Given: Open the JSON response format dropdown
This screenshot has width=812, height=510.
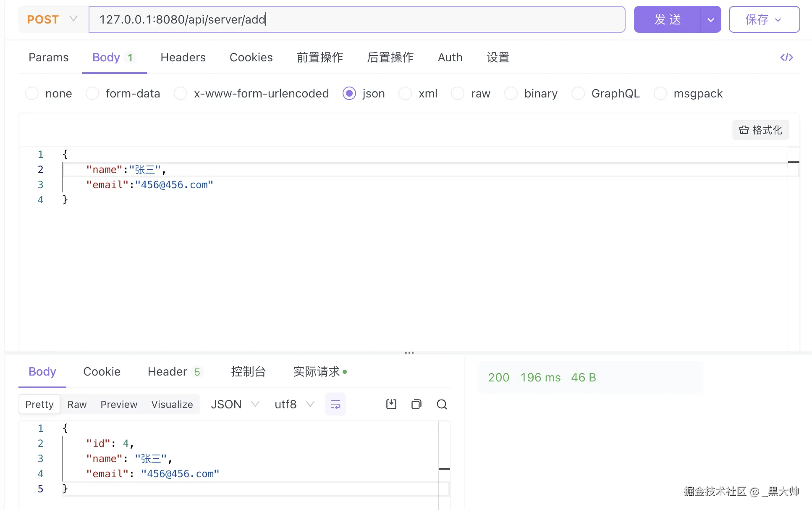Looking at the screenshot, I should point(234,404).
